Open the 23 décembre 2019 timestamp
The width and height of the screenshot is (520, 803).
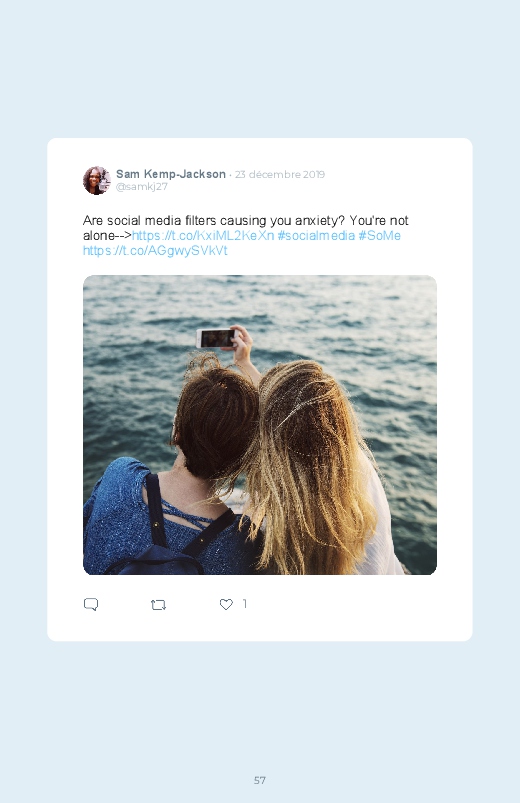(x=280, y=174)
